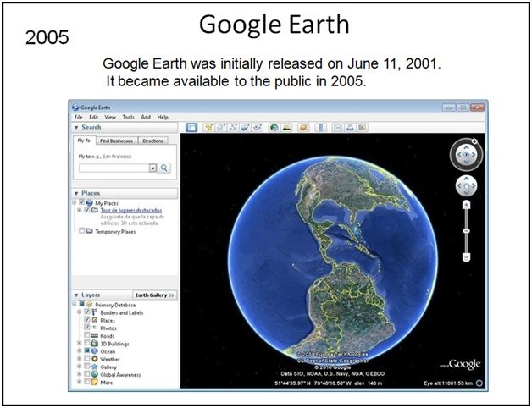Click the Add Placemark pushpin icon
The width and height of the screenshot is (532, 408).
(x=208, y=128)
